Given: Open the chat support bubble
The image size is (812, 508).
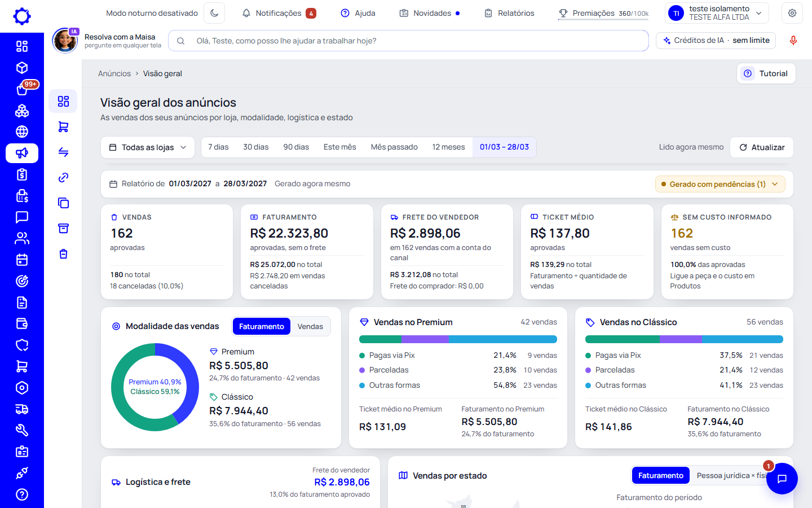Looking at the screenshot, I should (x=782, y=479).
